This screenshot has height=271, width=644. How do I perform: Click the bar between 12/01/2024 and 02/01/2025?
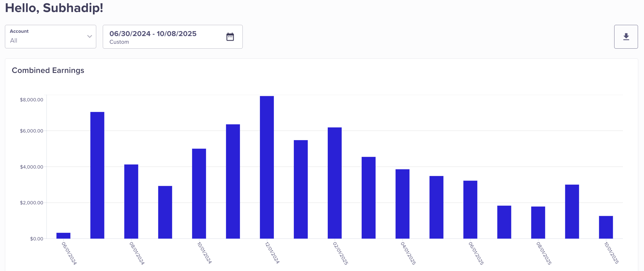click(x=301, y=189)
